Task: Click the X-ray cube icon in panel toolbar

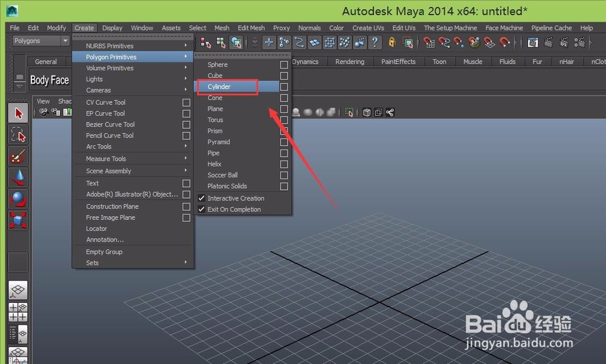Action: [x=367, y=113]
